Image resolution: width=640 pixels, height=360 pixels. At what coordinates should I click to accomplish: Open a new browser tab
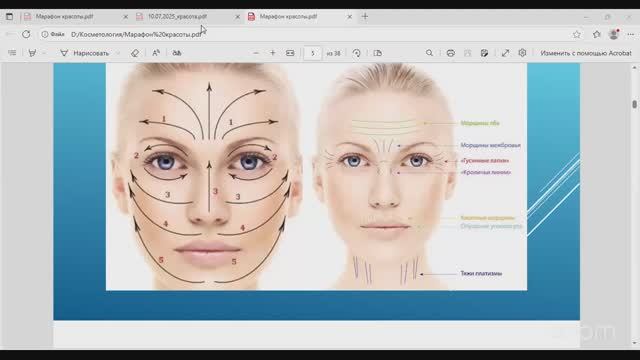(x=365, y=17)
